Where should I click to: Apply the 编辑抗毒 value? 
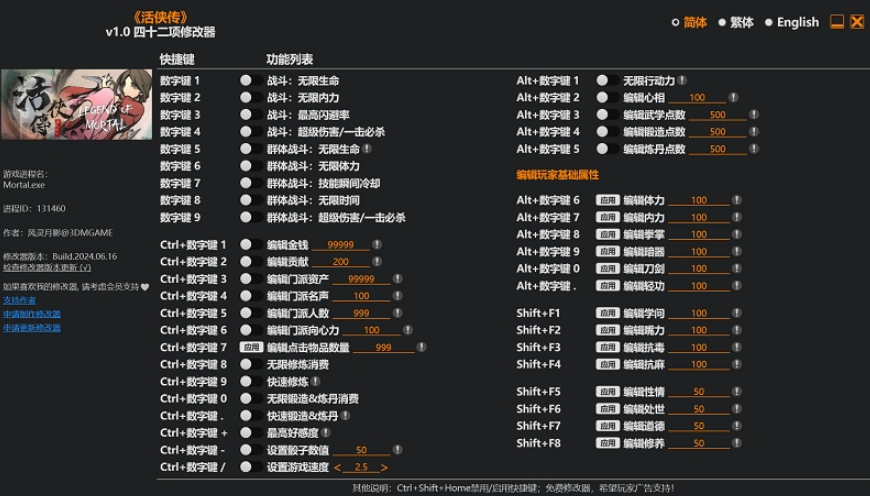[607, 347]
